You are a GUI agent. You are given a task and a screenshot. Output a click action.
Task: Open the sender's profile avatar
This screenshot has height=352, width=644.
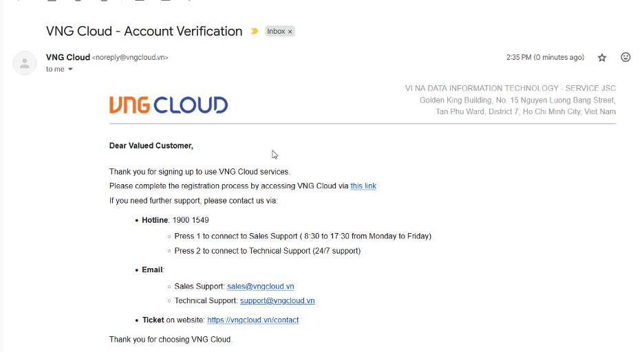point(25,63)
